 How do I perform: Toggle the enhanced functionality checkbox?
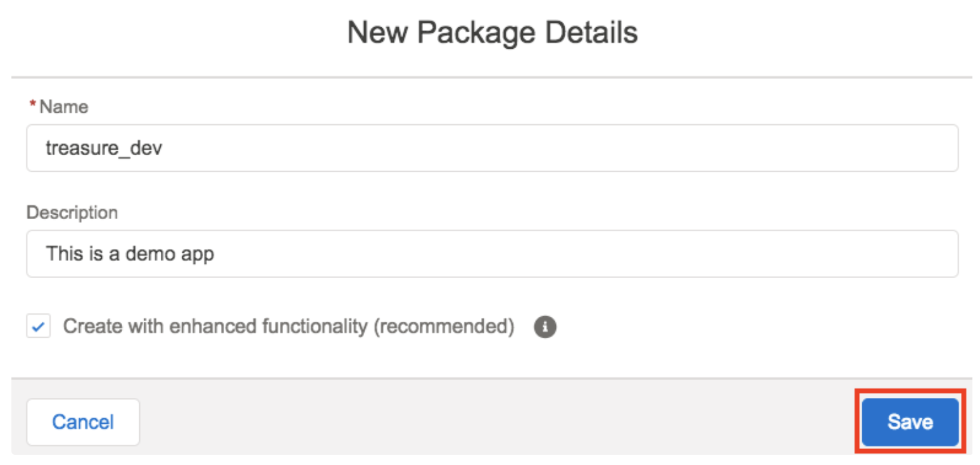(39, 327)
